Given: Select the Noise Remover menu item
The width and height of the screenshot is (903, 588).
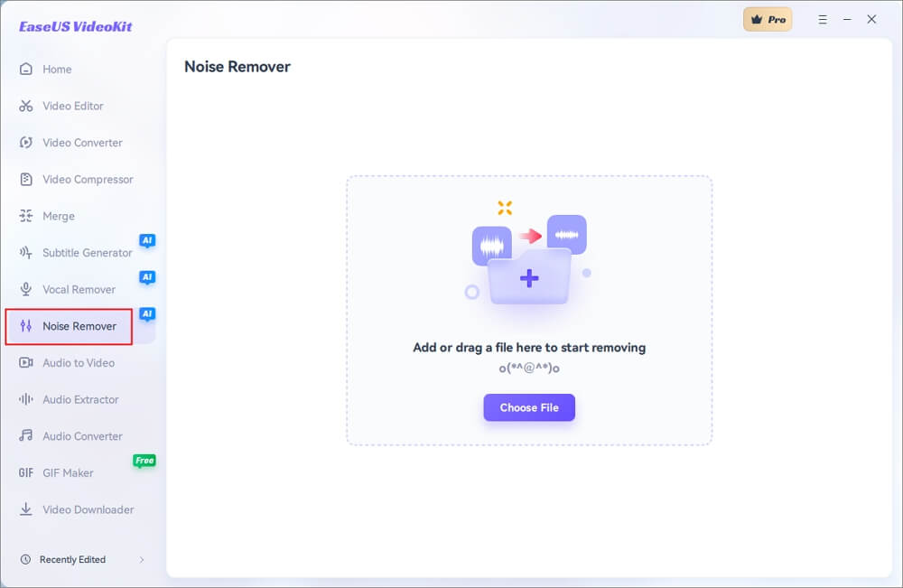Looking at the screenshot, I should [x=76, y=326].
